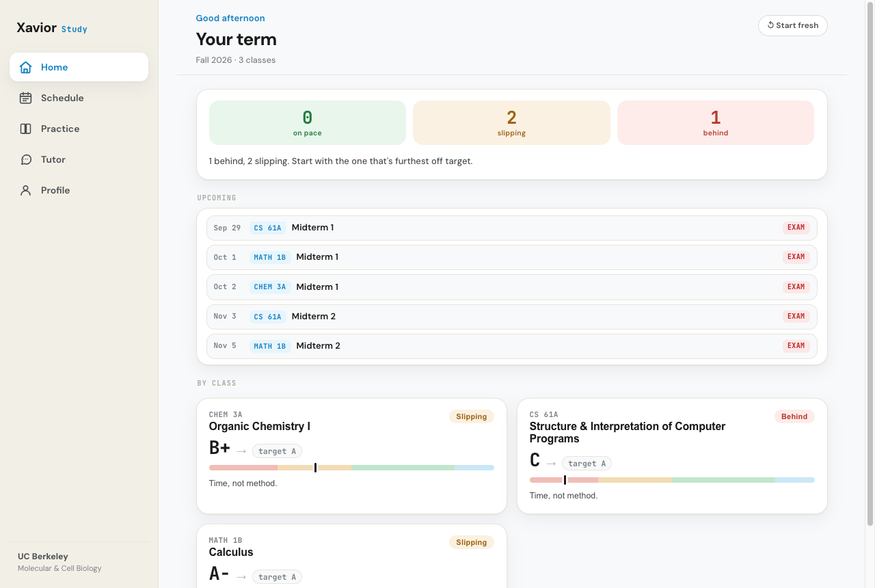Click EXAM badge on Nov 5 row

point(796,345)
